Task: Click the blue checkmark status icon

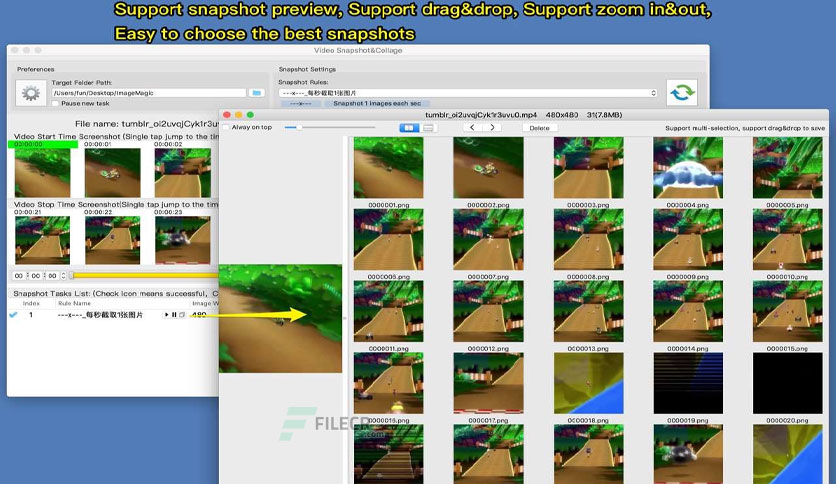Action: pyautogui.click(x=13, y=315)
